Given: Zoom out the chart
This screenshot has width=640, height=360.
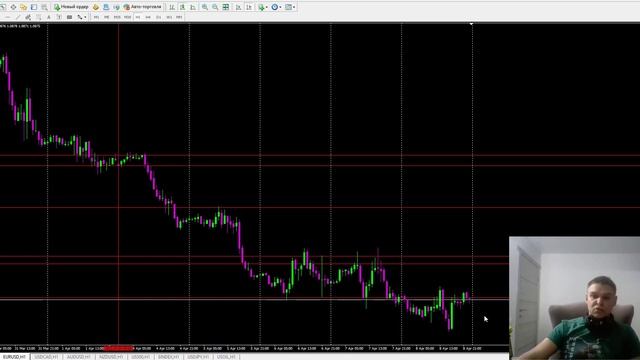Looking at the screenshot, I should (x=215, y=7).
